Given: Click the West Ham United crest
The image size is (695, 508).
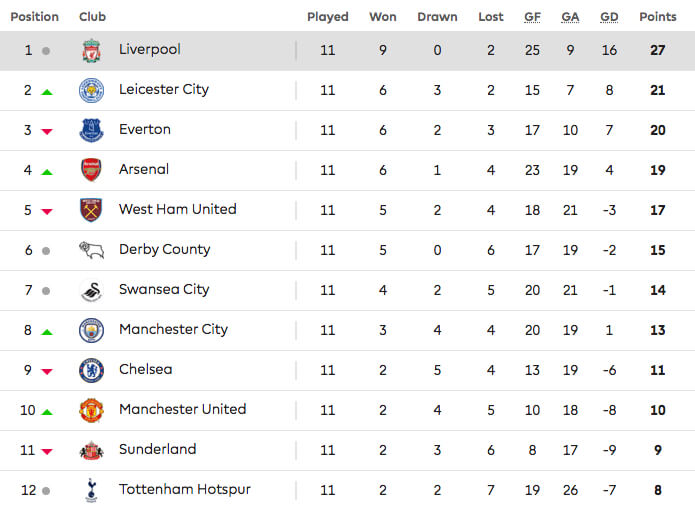Looking at the screenshot, I should tap(91, 210).
